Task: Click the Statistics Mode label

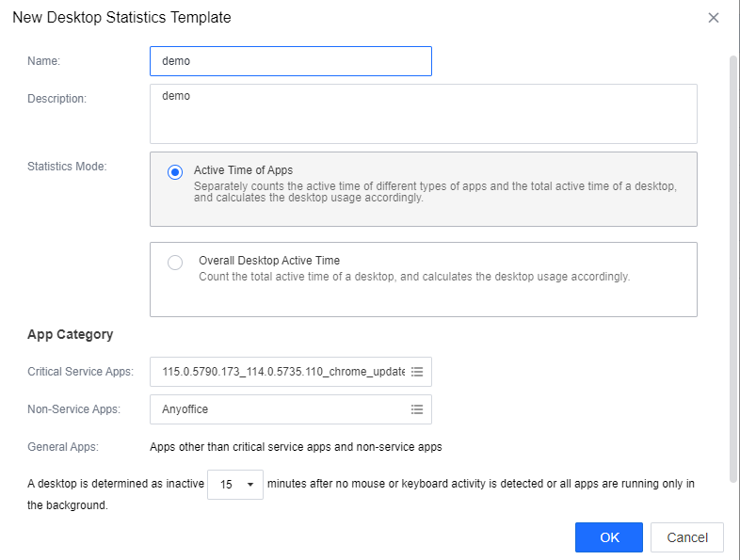Action: point(67,167)
